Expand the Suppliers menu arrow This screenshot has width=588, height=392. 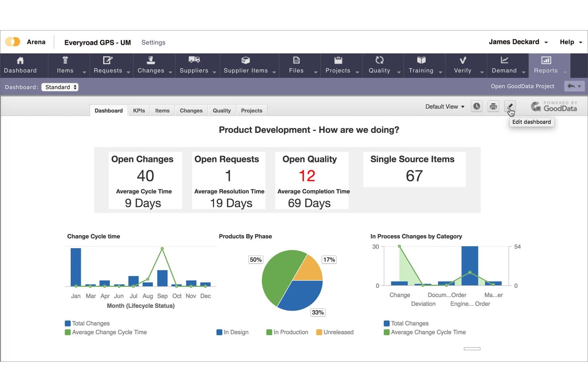(x=215, y=72)
